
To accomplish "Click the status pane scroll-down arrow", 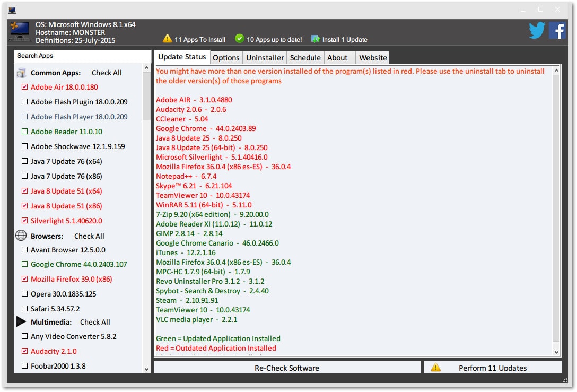I will [x=556, y=352].
